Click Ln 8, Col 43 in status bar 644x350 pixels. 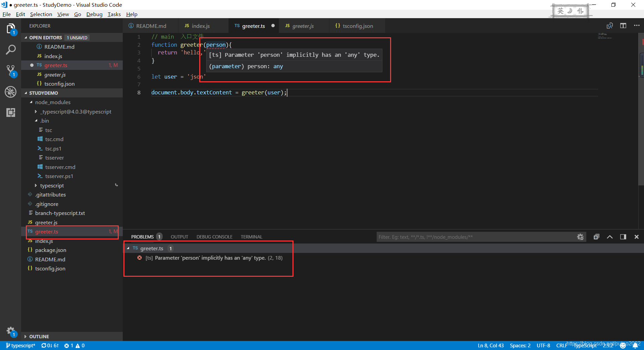[491, 346]
